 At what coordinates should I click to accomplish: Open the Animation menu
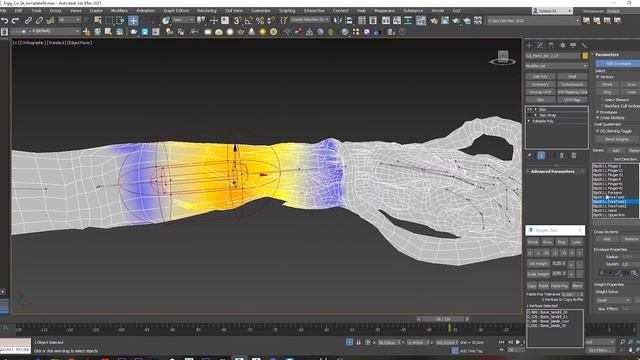point(145,11)
